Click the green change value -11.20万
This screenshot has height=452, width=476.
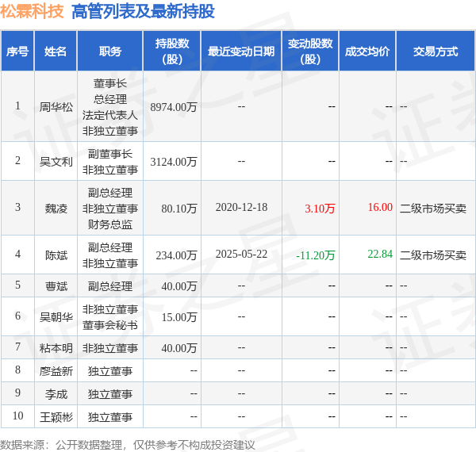pyautogui.click(x=316, y=255)
